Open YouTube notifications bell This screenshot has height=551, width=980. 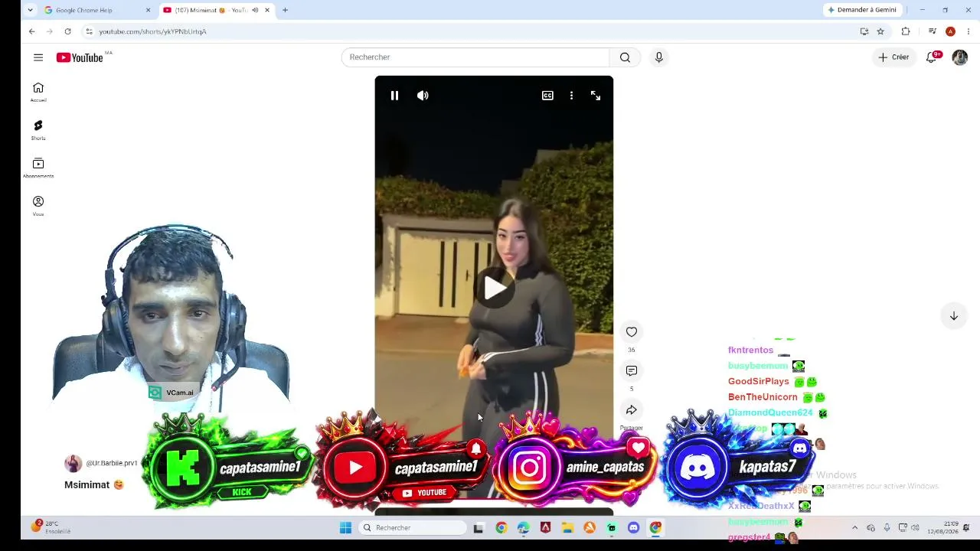coord(932,57)
